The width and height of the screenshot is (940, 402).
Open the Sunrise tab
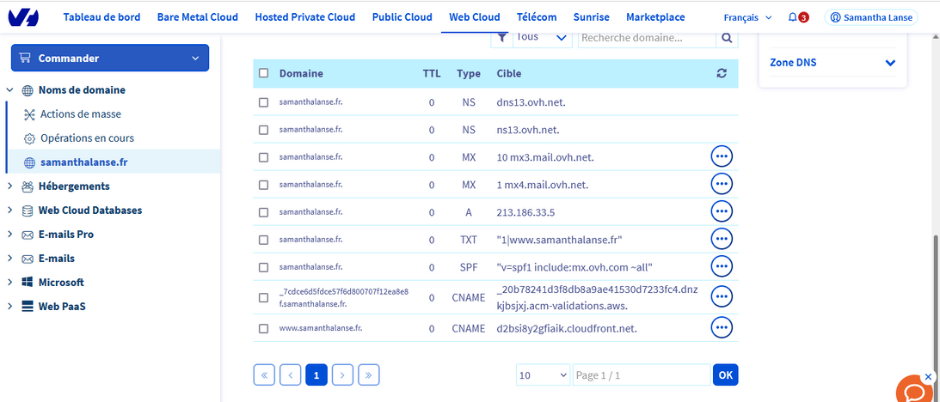pyautogui.click(x=591, y=17)
